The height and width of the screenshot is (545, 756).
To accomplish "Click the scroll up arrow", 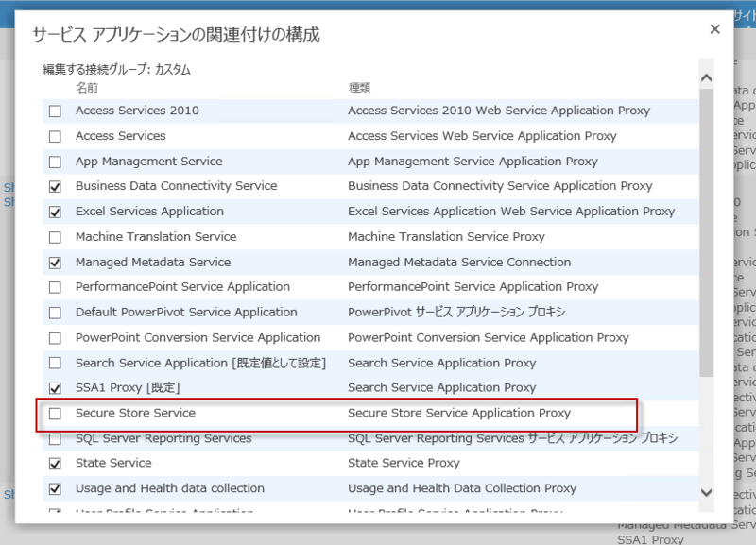I will point(706,77).
